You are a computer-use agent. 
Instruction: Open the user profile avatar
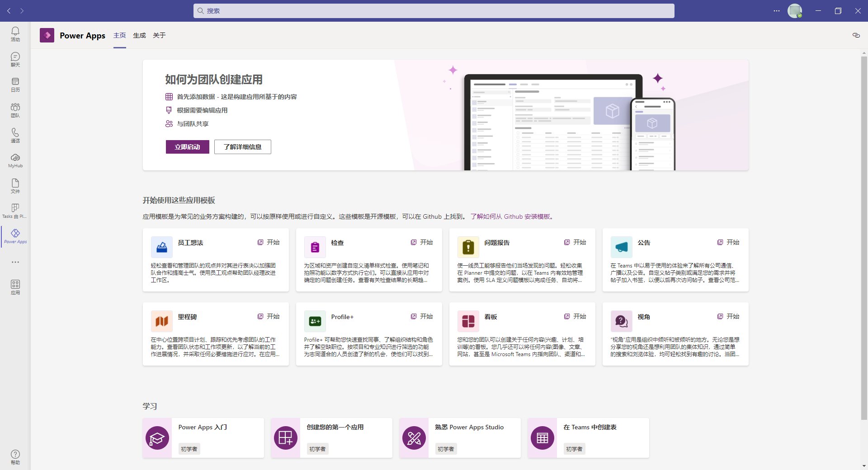pyautogui.click(x=795, y=10)
